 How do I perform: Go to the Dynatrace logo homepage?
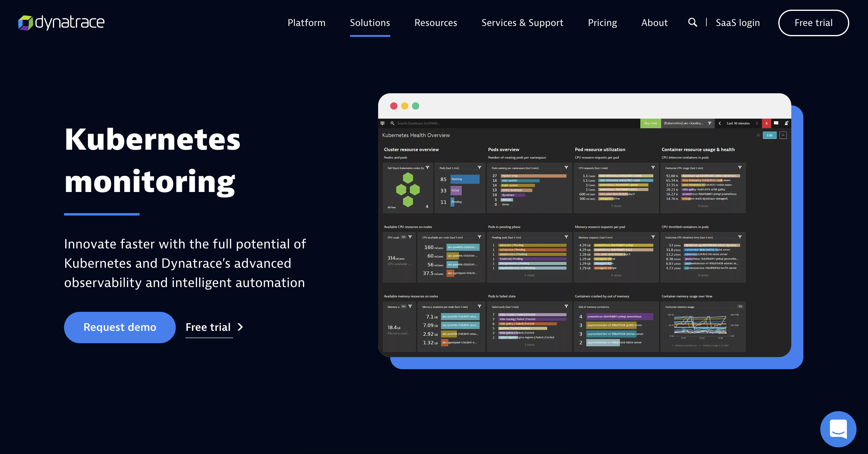click(61, 23)
